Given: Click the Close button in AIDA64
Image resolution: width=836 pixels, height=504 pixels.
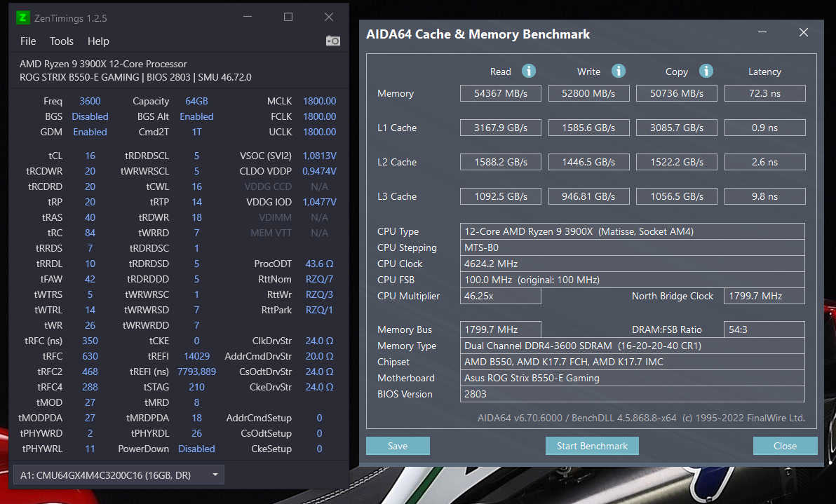Looking at the screenshot, I should pos(785,446).
